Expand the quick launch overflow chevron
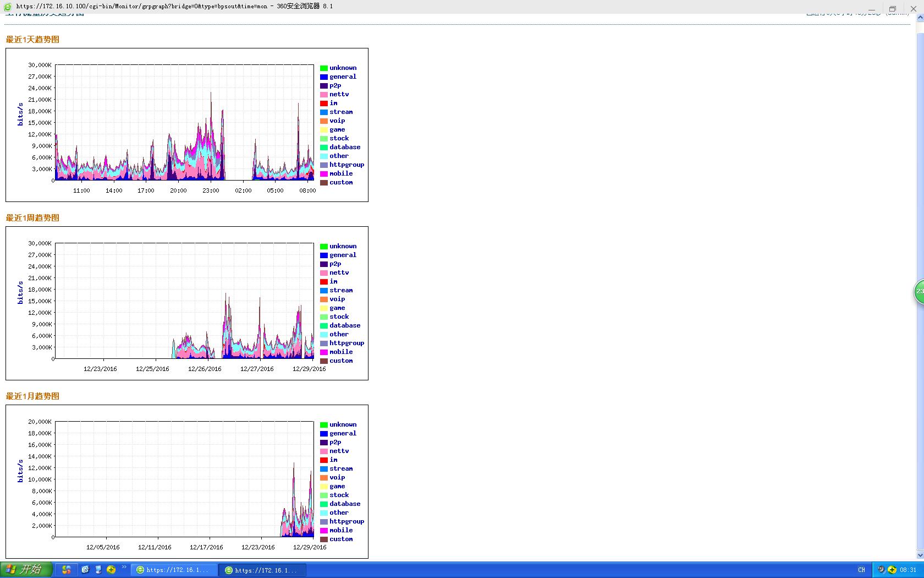This screenshot has height=578, width=924. [x=124, y=568]
